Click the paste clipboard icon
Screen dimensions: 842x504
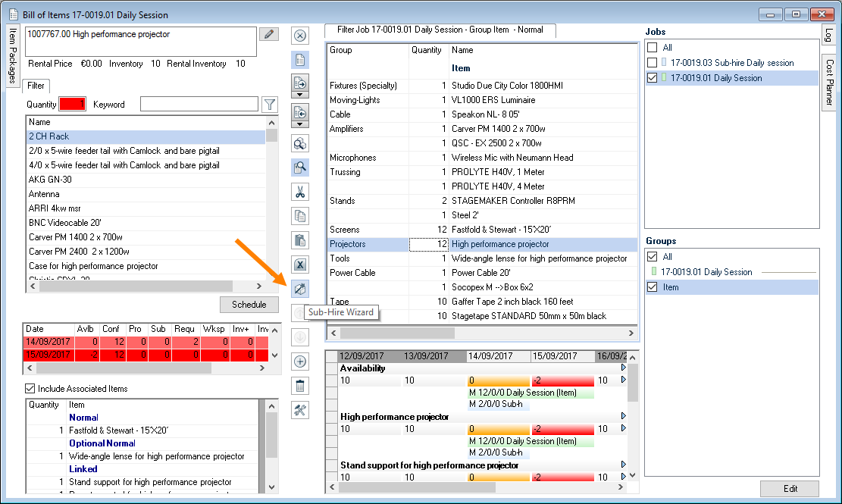point(300,240)
